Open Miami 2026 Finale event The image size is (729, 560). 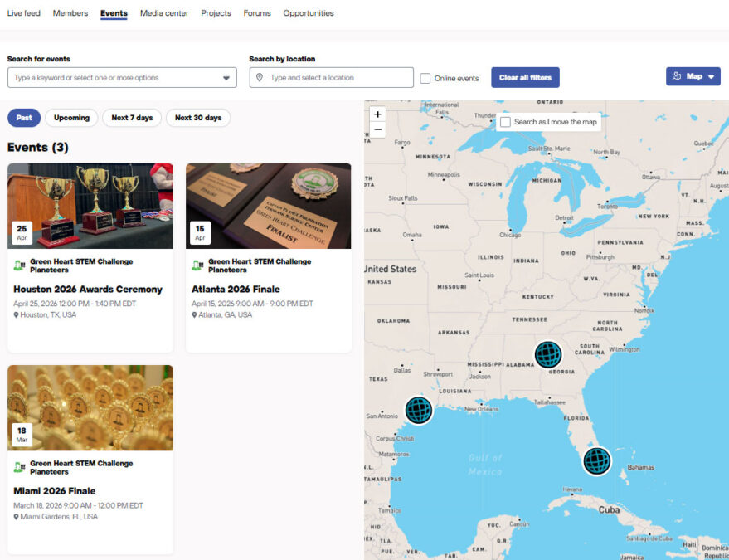(55, 491)
